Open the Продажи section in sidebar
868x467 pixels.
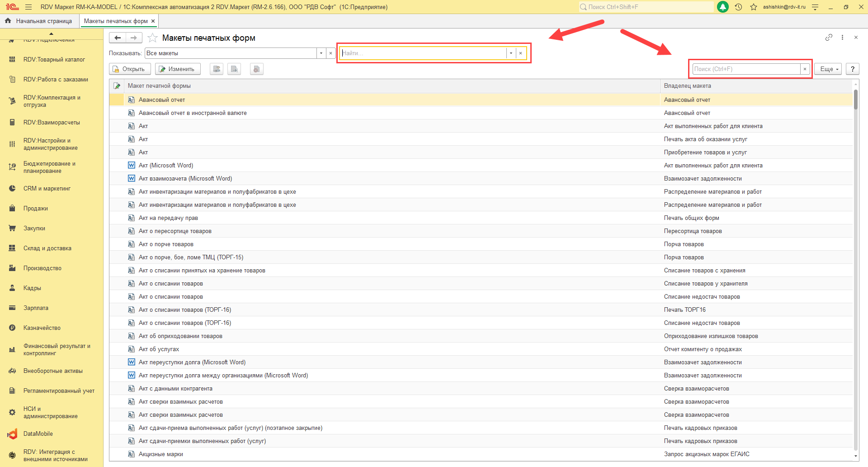(x=36, y=209)
